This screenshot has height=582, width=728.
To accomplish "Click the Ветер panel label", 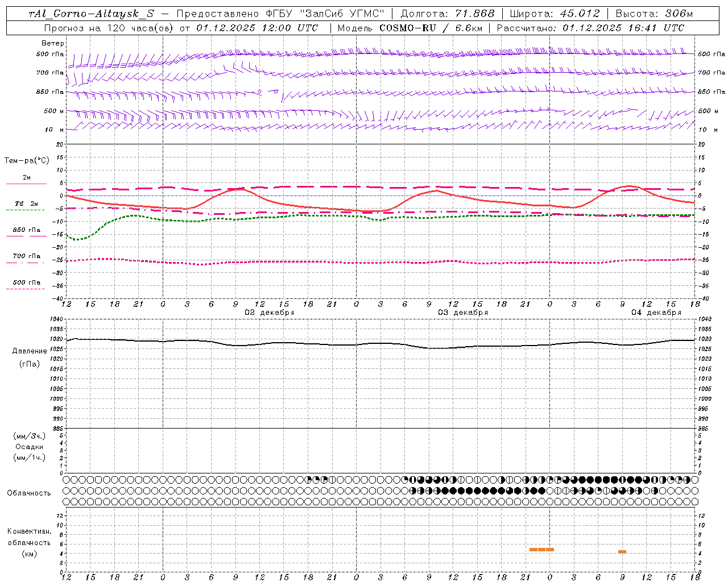I will click(x=53, y=43).
